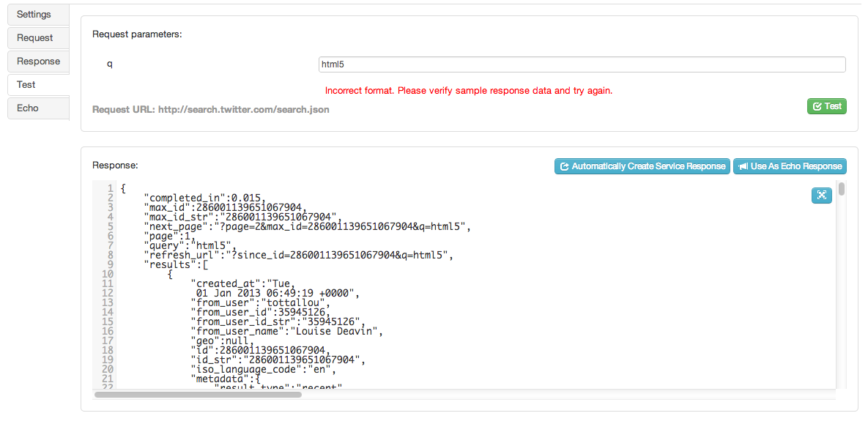
Task: Focus the q parameter input field
Action: tap(582, 64)
